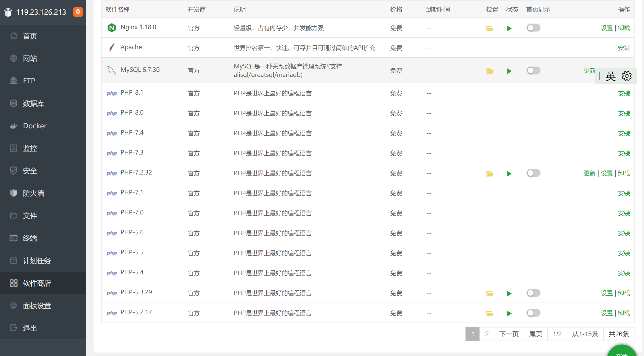Click 安装 for PHP-8.0
The width and height of the screenshot is (644, 356).
[x=624, y=113]
